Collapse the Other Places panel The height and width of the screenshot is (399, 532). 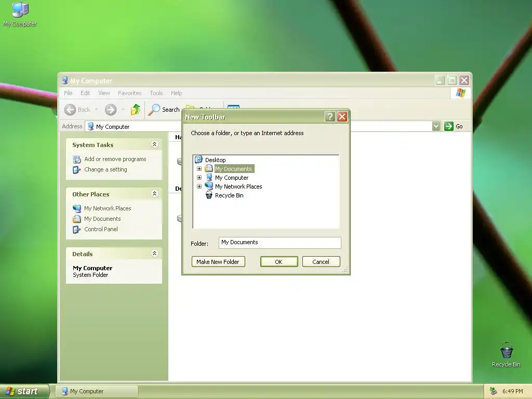[154, 194]
